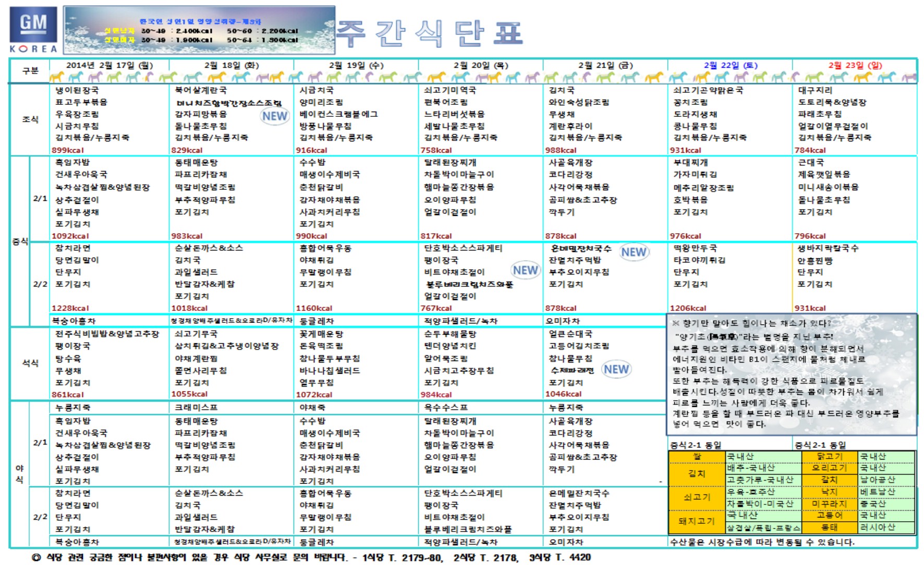924x565 pixels.
Task: Click the NEW badge beside 감자피망볶음
Action: [274, 116]
